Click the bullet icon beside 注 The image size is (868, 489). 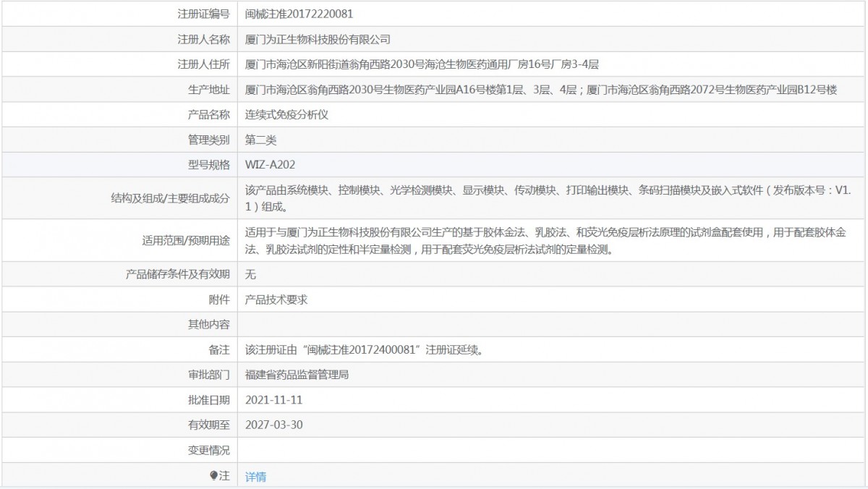coord(213,476)
